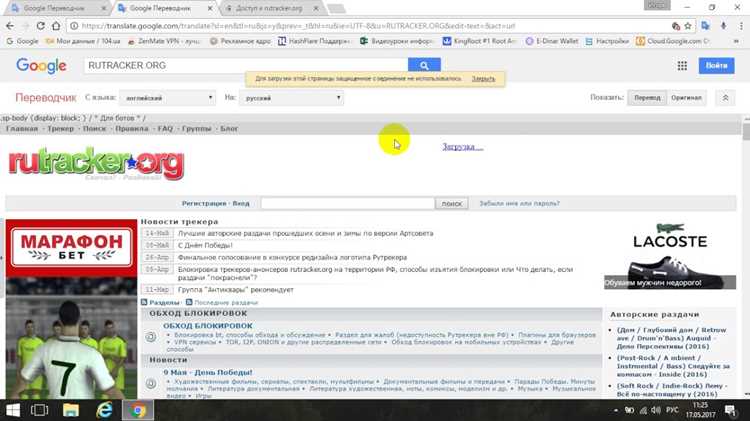Click the rutracker.org logo

click(x=96, y=164)
